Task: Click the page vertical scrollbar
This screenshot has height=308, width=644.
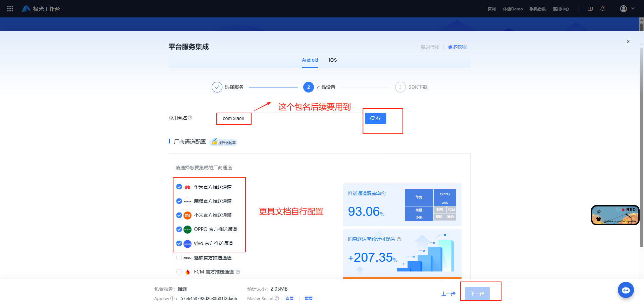Action: point(641,147)
